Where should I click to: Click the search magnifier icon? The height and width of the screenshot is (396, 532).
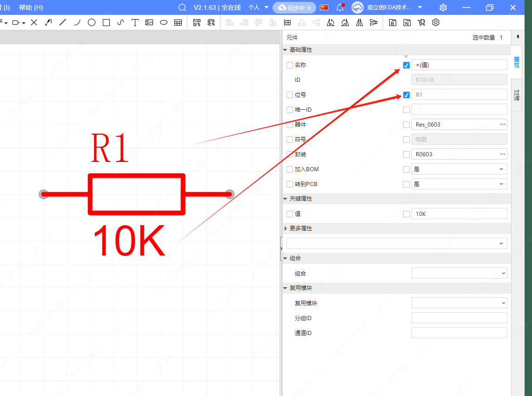[182, 7]
